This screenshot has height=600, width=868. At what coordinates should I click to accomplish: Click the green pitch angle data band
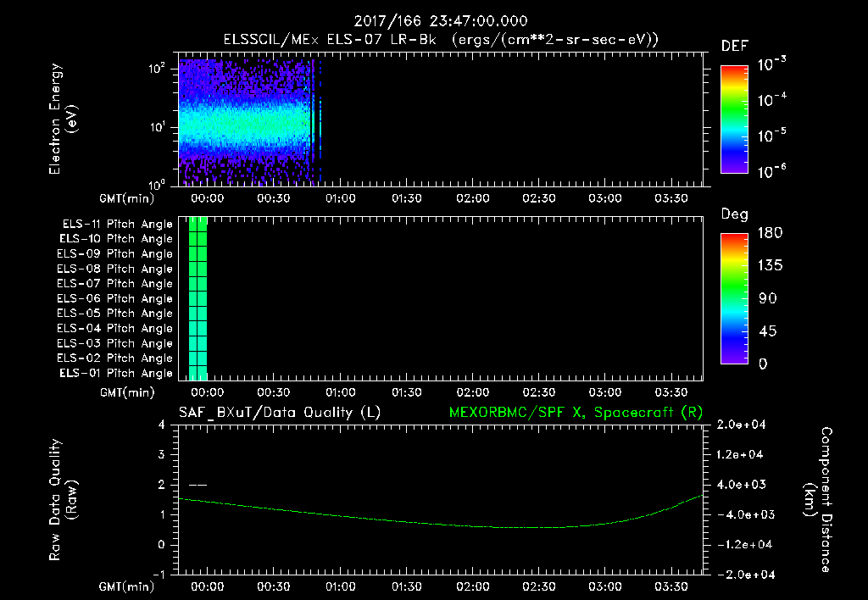point(198,298)
